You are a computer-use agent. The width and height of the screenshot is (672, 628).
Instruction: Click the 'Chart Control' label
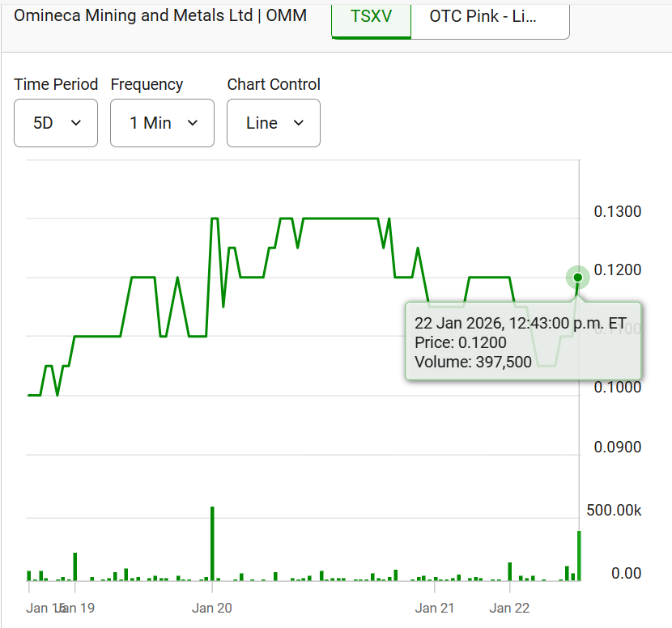pos(274,84)
